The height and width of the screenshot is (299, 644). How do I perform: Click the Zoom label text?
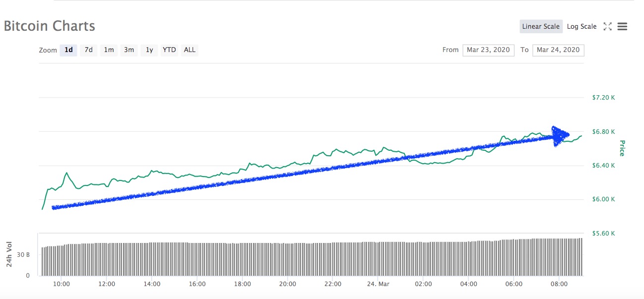click(48, 50)
